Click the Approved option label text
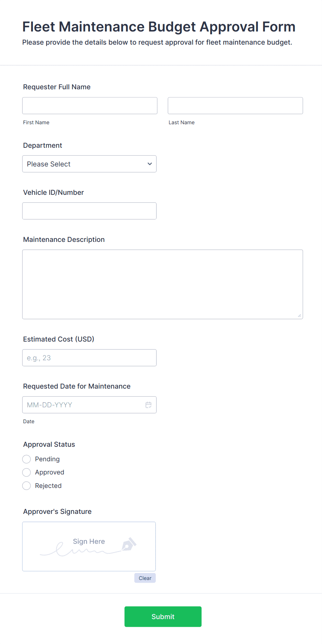 (x=50, y=472)
